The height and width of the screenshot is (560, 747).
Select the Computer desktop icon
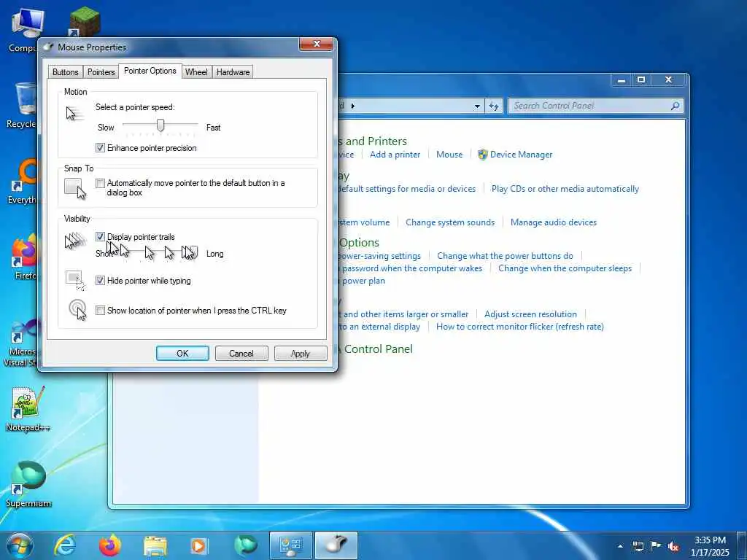click(x=24, y=30)
